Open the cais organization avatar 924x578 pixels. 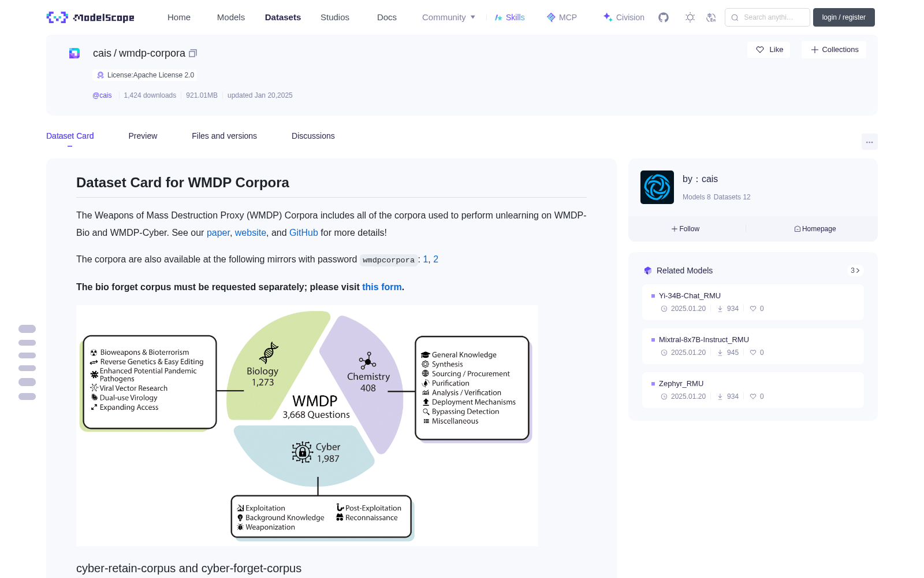657,187
